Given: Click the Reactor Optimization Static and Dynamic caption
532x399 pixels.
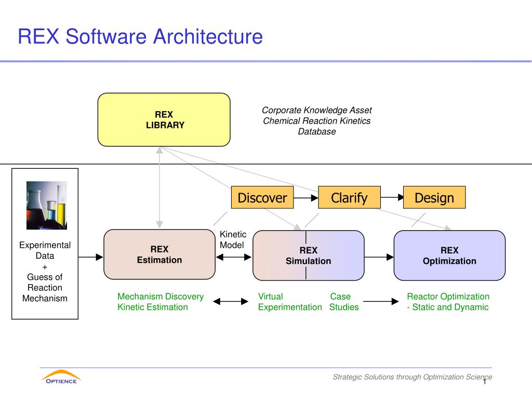Looking at the screenshot, I should coord(448,302).
